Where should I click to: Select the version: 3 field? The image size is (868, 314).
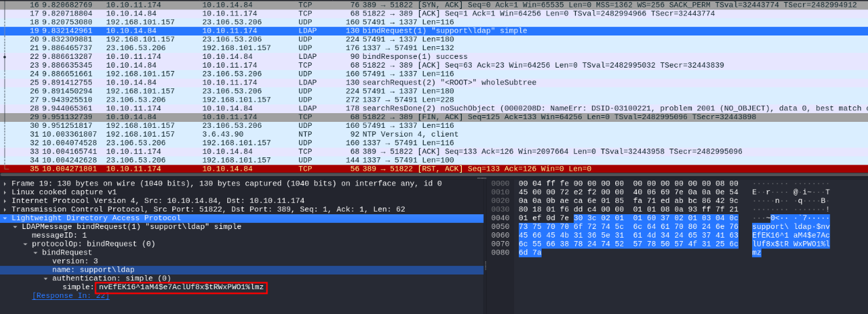(75, 261)
